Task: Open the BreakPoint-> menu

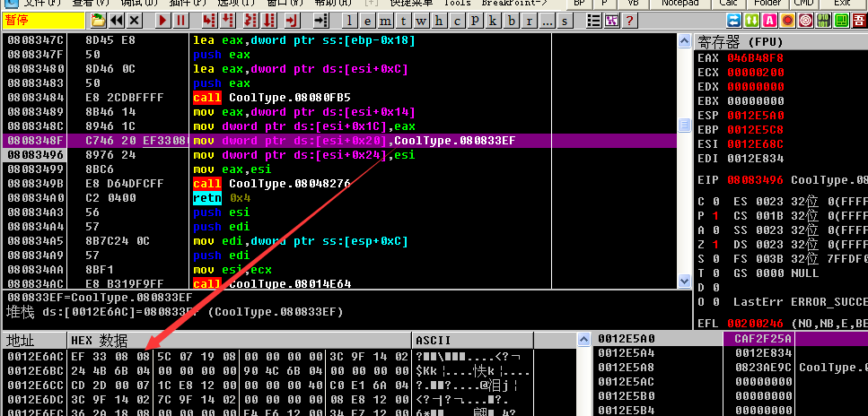Action: click(x=515, y=4)
